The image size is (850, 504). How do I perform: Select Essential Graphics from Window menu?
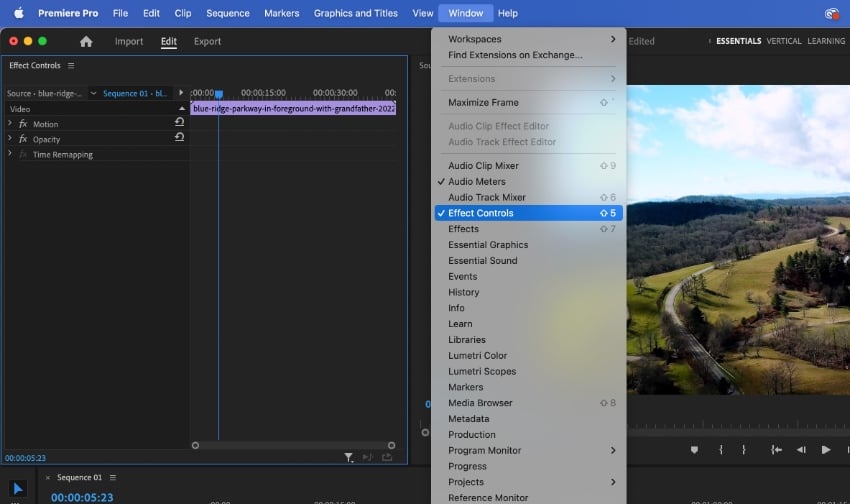point(529,245)
